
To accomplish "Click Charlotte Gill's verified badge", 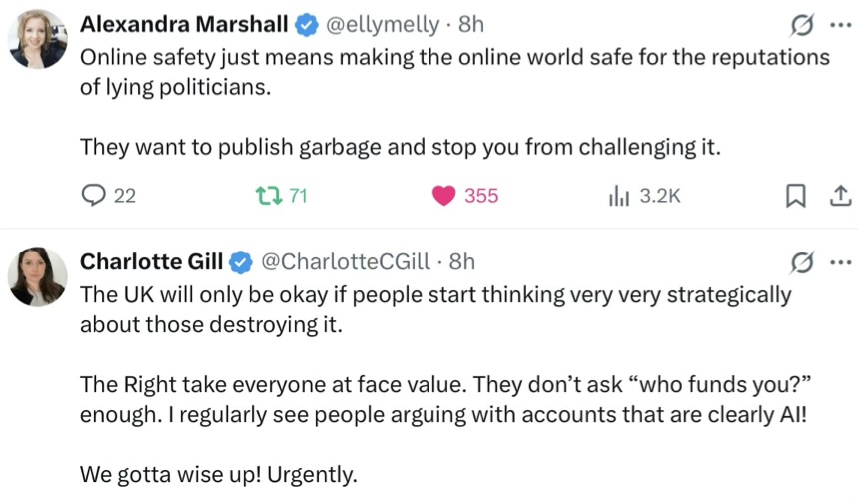I will [x=240, y=262].
